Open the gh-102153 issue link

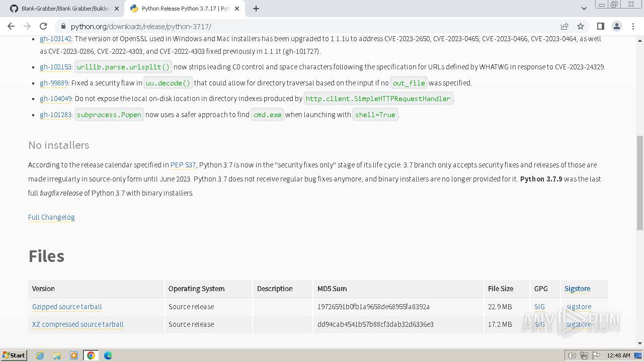click(x=56, y=67)
